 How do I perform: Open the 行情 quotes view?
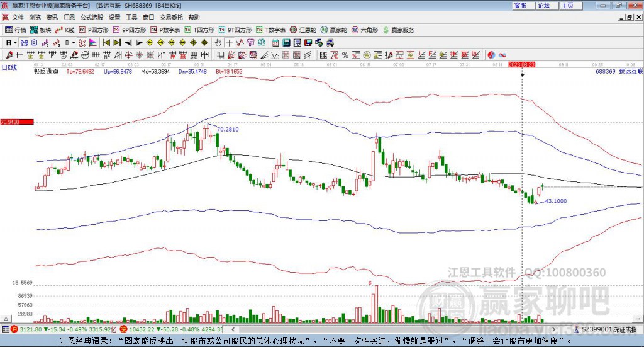click(16, 30)
